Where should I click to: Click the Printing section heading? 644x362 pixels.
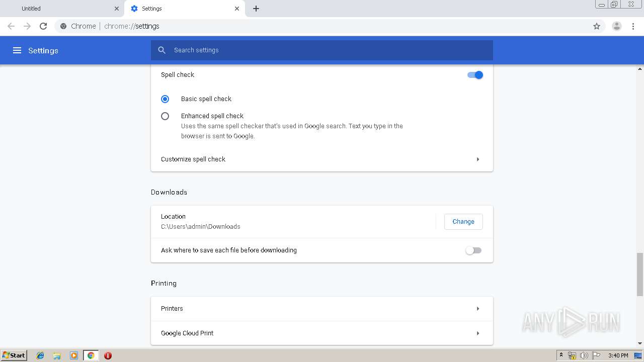point(164,283)
